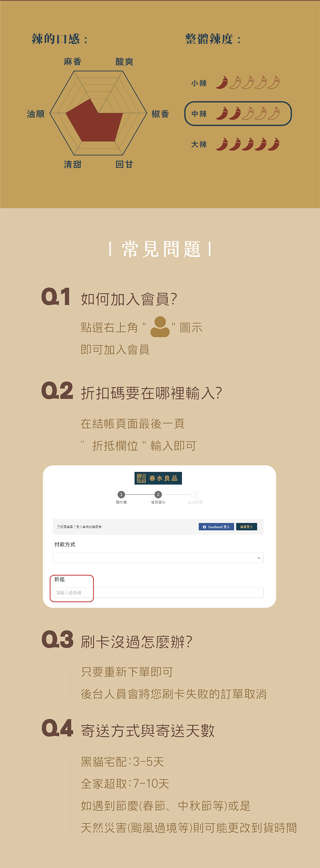
Task: Click the second chili in 中辣 row
Action: click(x=235, y=114)
